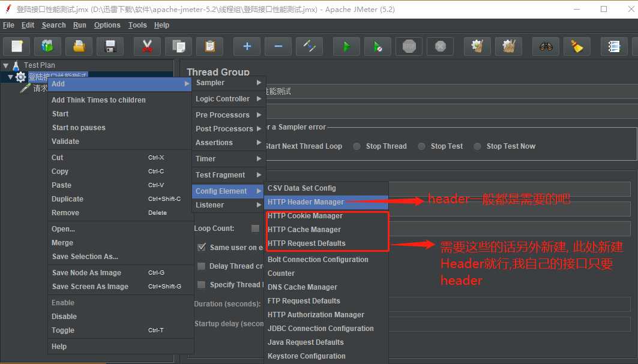Image resolution: width=638 pixels, height=364 pixels.
Task: Choose CSV Data Set Config
Action: pyautogui.click(x=327, y=188)
